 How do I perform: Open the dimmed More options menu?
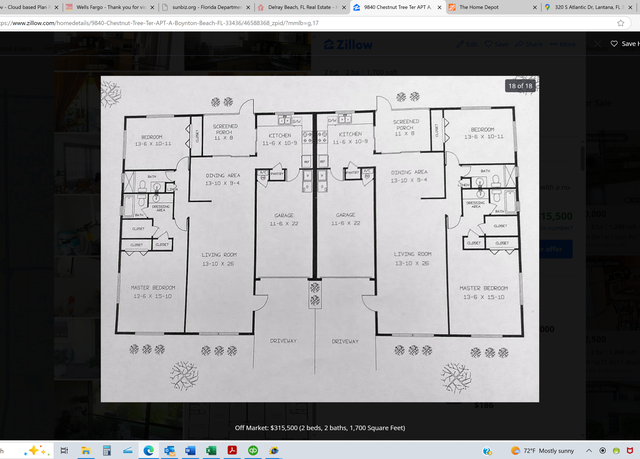(x=562, y=44)
